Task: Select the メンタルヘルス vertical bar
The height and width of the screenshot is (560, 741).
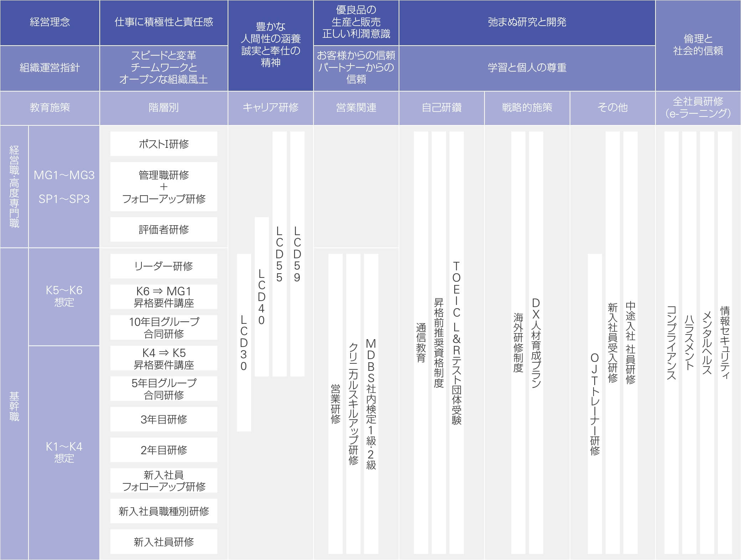Action: (x=707, y=343)
